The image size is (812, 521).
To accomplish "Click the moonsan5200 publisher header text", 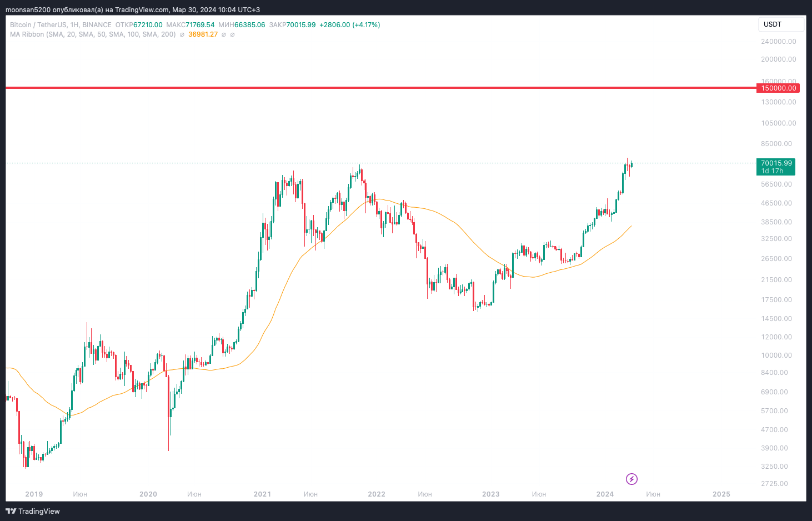I will 133,10.
